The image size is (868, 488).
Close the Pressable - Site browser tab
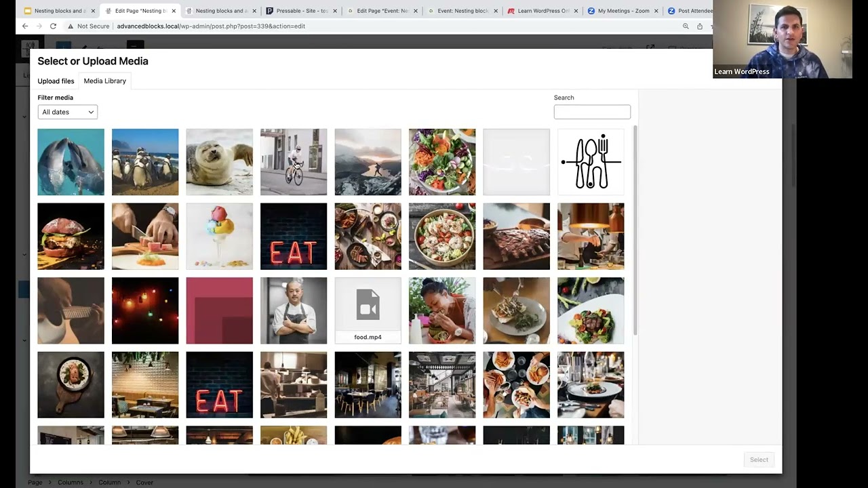click(335, 11)
